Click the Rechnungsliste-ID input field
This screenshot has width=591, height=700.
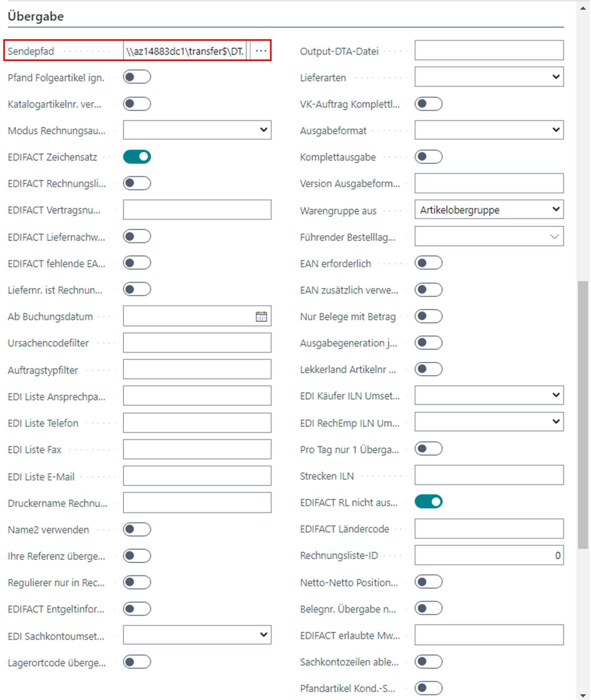[489, 555]
